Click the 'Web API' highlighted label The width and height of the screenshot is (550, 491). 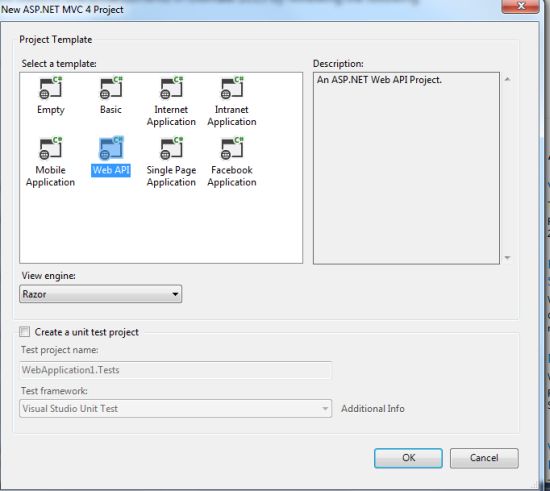coord(111,170)
